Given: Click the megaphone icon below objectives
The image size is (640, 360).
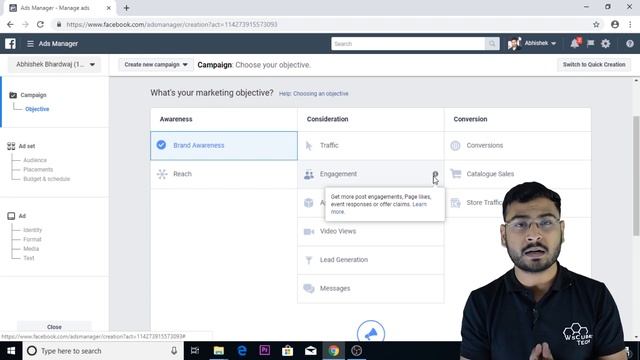Looking at the screenshot, I should coord(371,333).
